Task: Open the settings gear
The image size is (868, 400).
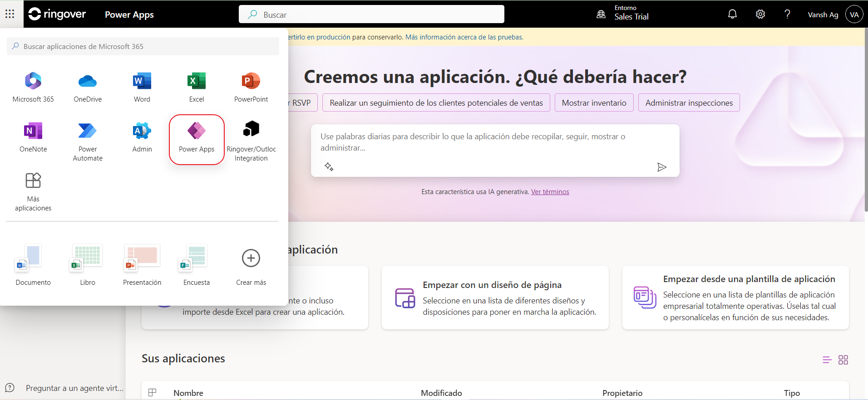Action: click(760, 15)
